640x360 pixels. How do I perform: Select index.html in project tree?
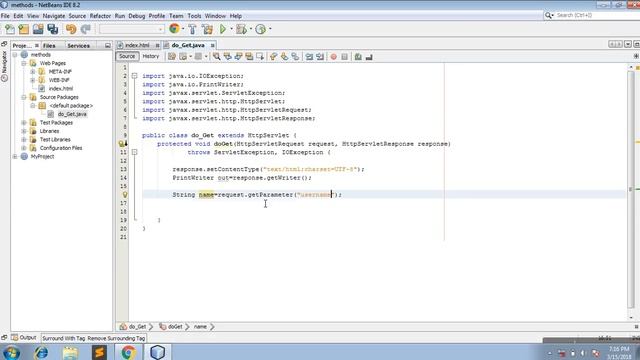tap(61, 89)
